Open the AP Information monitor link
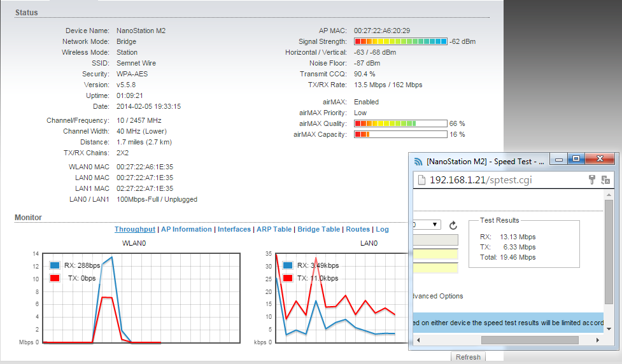This screenshot has height=364, width=622. click(187, 229)
